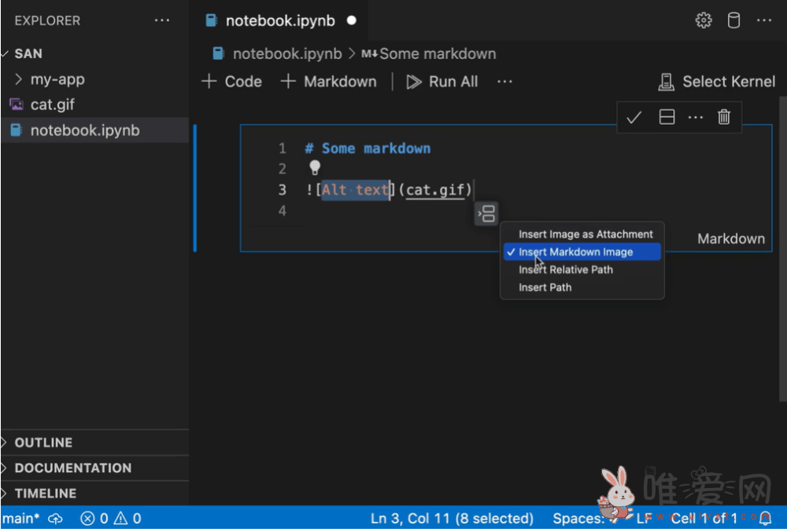
Task: Confirm cell edit with the checkmark icon
Action: (x=634, y=117)
